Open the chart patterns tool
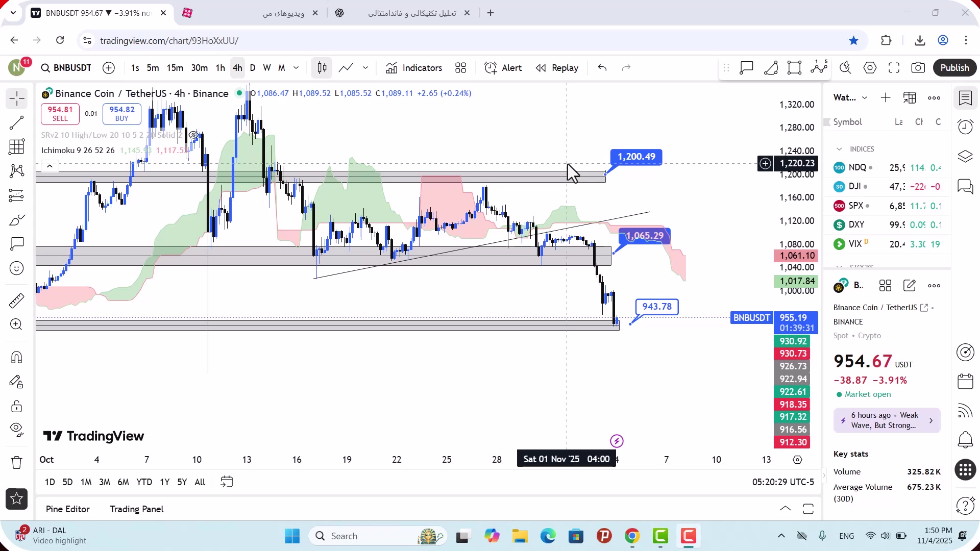980x551 pixels. click(x=17, y=171)
